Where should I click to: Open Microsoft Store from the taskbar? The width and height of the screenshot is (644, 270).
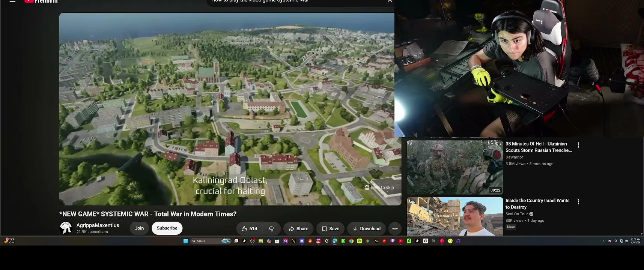coord(277,241)
